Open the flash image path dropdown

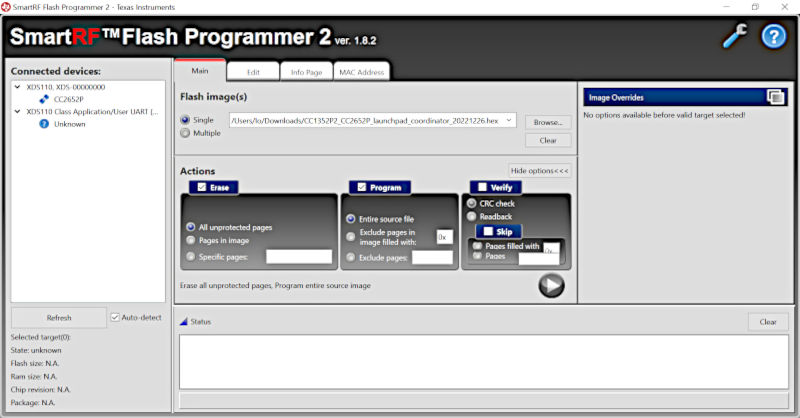(x=510, y=121)
